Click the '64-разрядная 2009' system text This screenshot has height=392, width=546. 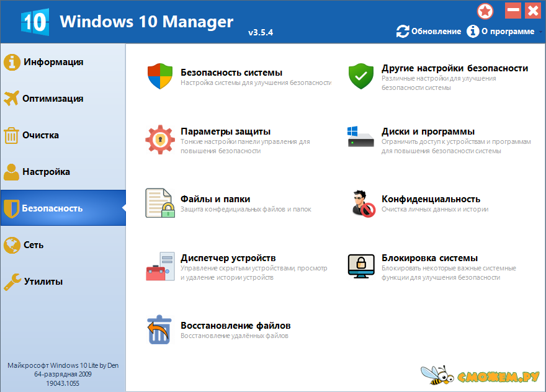[x=63, y=374]
